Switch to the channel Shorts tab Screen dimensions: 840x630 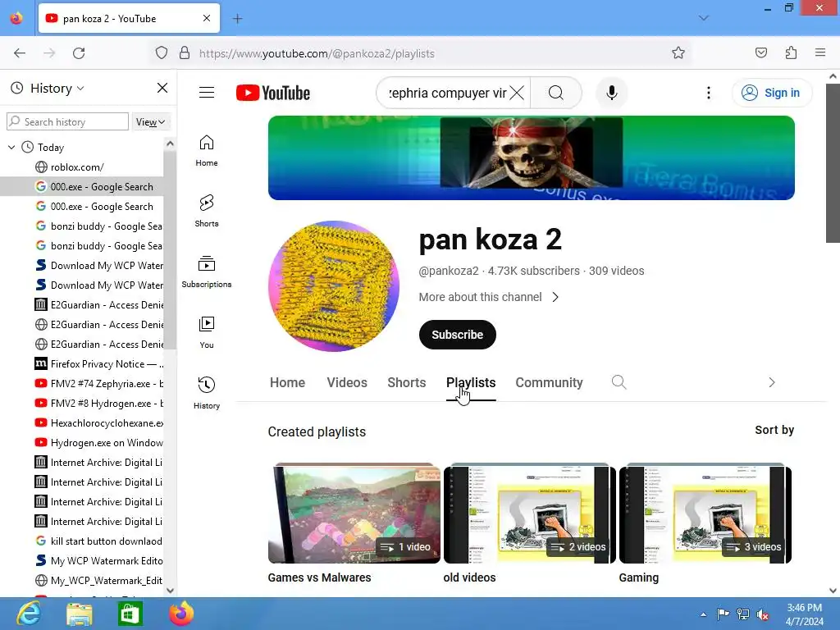tap(407, 382)
